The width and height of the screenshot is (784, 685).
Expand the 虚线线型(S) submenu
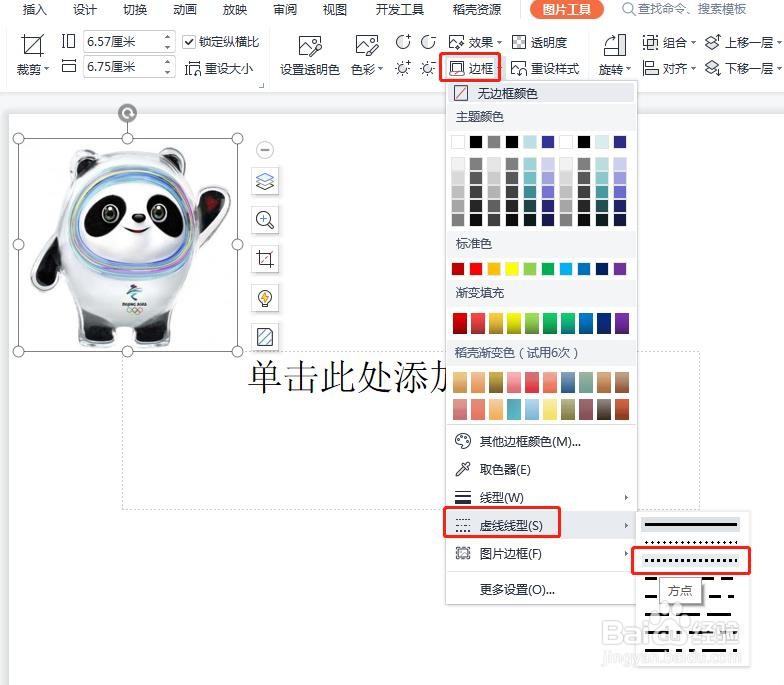point(540,525)
